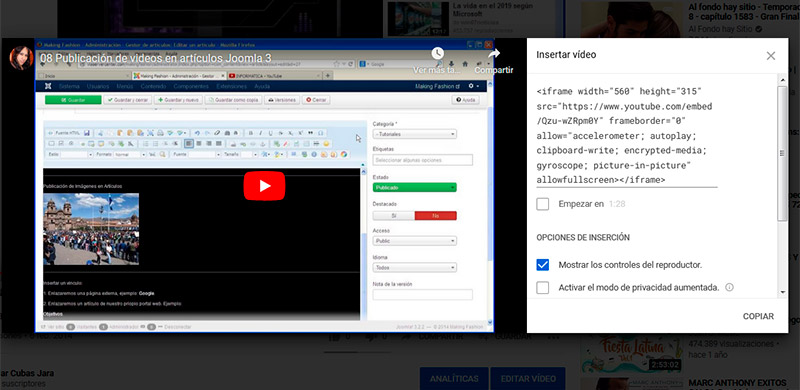Click the Insertar vídeo dialog title
The height and width of the screenshot is (390, 800).
pos(566,55)
